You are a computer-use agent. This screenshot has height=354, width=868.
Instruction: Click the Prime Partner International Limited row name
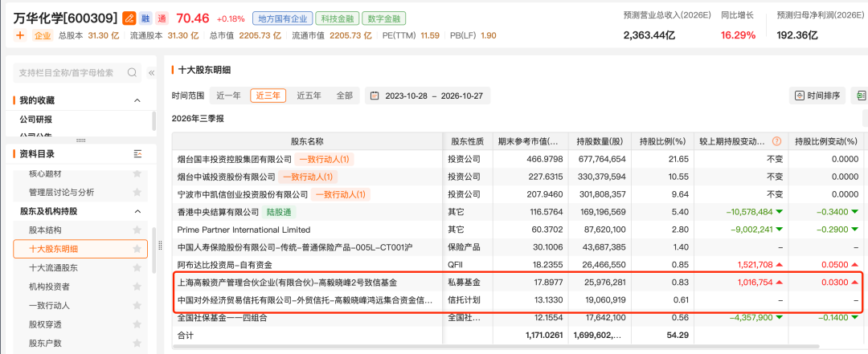pos(244,230)
